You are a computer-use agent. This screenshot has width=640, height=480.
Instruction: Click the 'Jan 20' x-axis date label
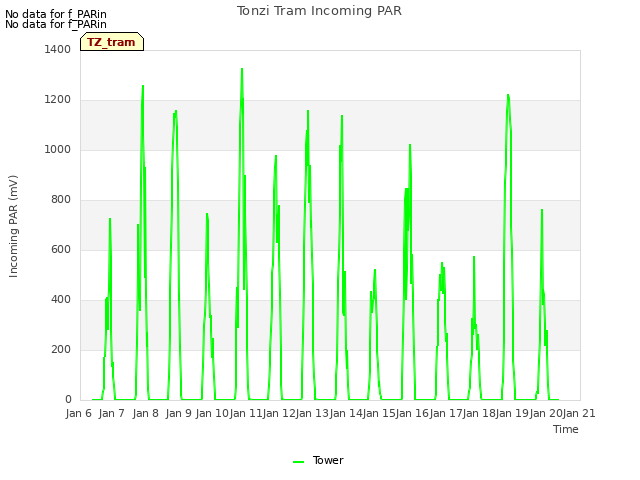click(546, 413)
